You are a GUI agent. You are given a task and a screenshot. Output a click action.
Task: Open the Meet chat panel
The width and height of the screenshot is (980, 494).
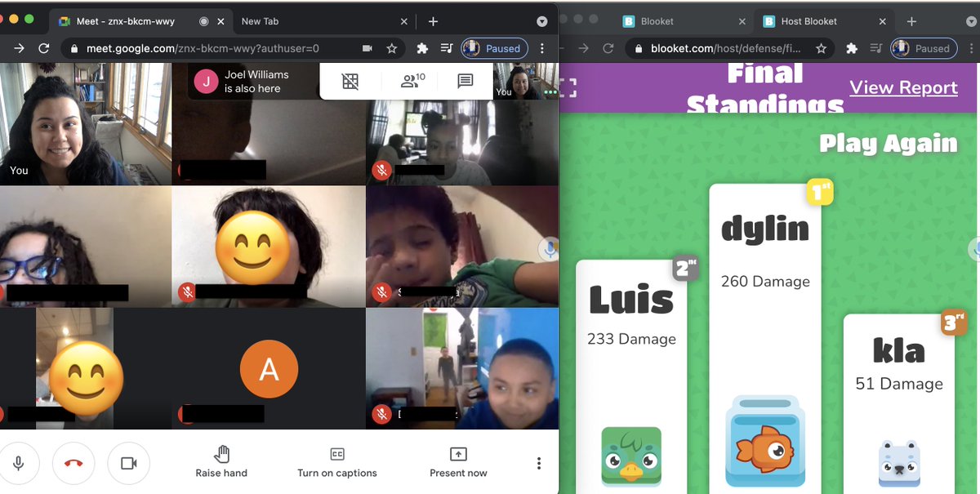[465, 81]
